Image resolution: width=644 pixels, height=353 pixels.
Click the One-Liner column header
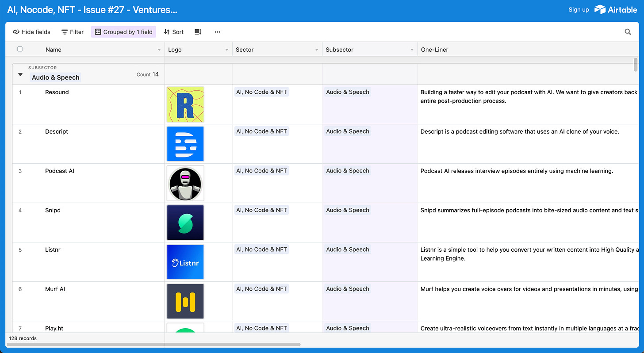pos(528,50)
